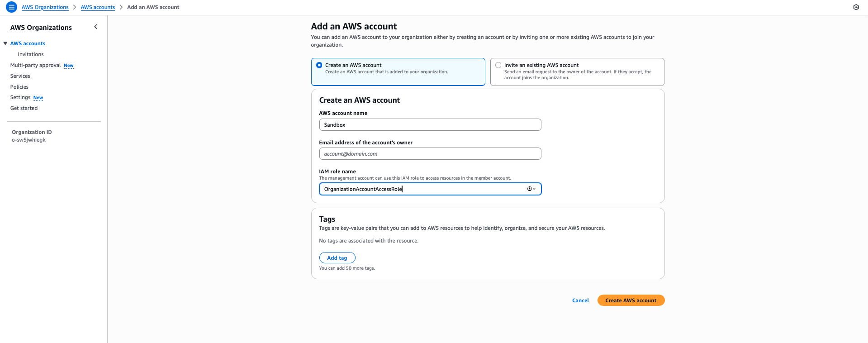This screenshot has height=343, width=868.
Task: Click the Add tag button
Action: click(x=337, y=258)
